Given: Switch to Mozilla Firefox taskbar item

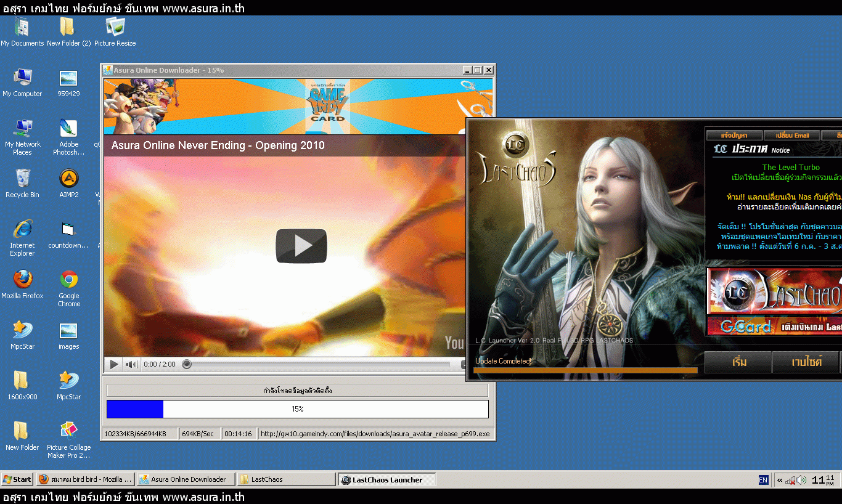Looking at the screenshot, I should pyautogui.click(x=86, y=479).
